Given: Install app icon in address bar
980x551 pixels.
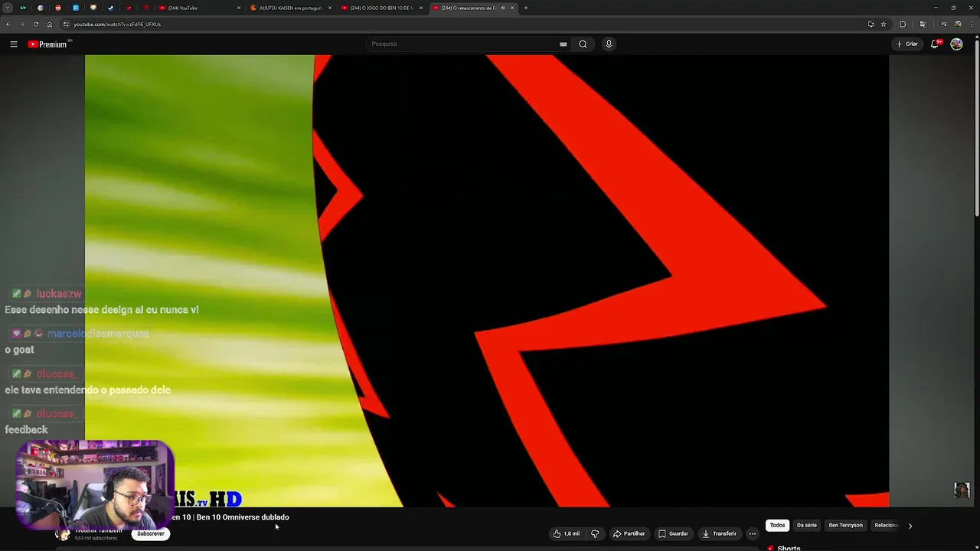Looking at the screenshot, I should point(871,24).
